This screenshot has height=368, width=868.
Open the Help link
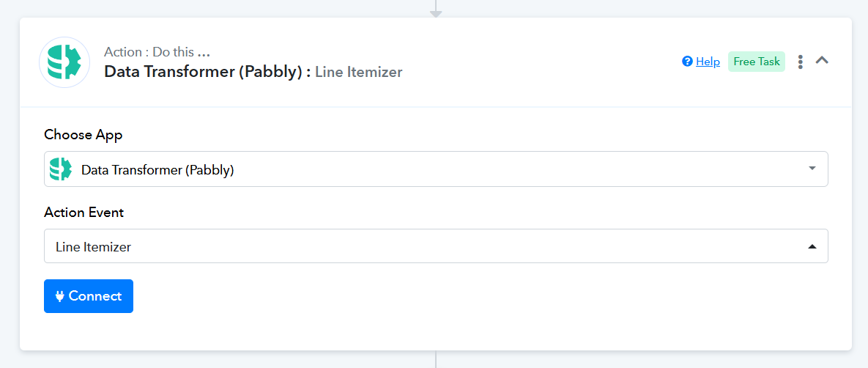[708, 62]
